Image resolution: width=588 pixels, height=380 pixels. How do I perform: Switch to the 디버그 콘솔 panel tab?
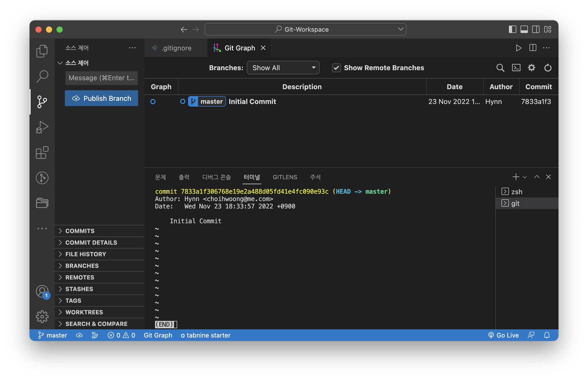[x=216, y=177]
